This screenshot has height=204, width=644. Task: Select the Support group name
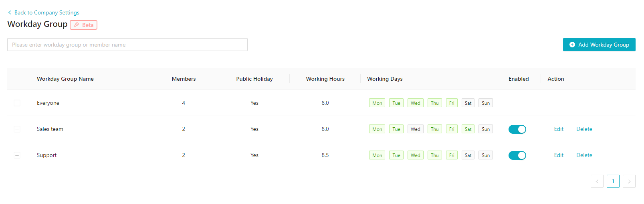[46, 155]
